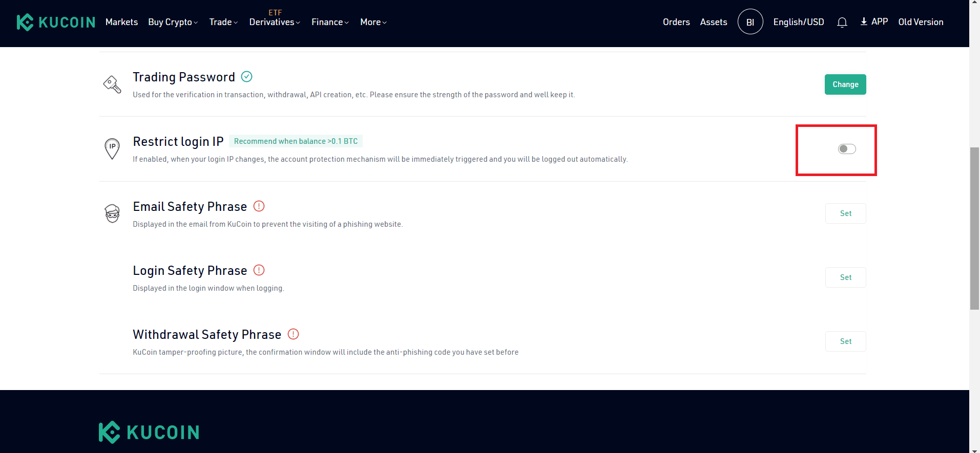
Task: Click the Login Safety Phrase heading
Action: click(190, 270)
